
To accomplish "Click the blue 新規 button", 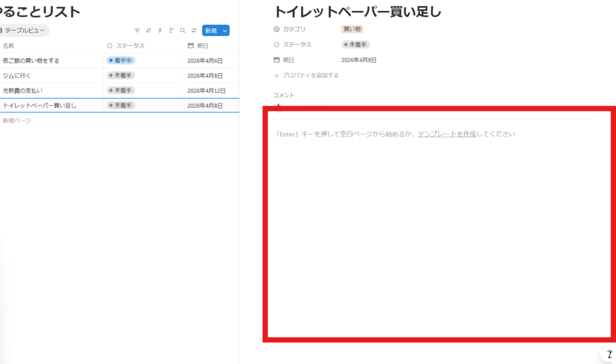I will tap(211, 31).
